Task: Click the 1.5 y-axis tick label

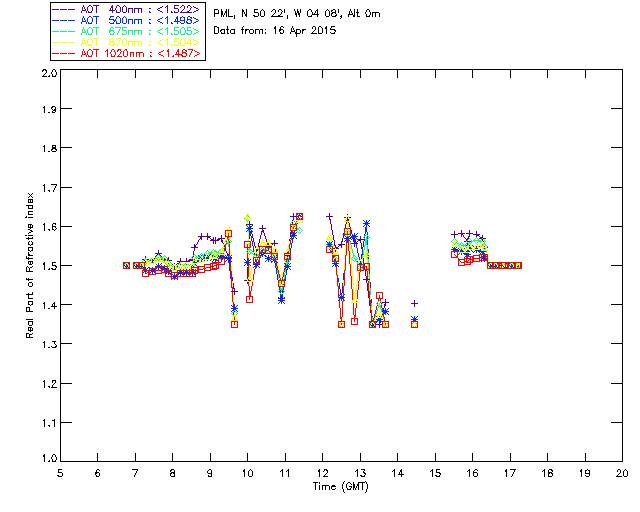Action: tap(49, 266)
